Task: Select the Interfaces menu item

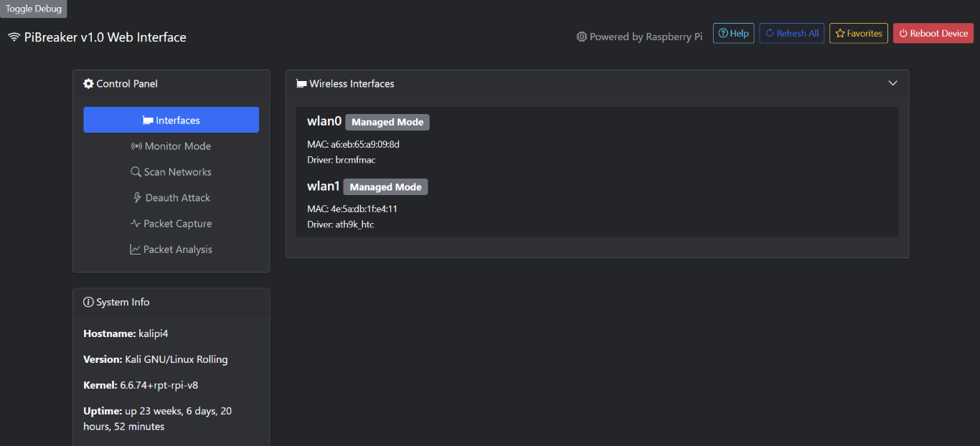Action: point(171,120)
